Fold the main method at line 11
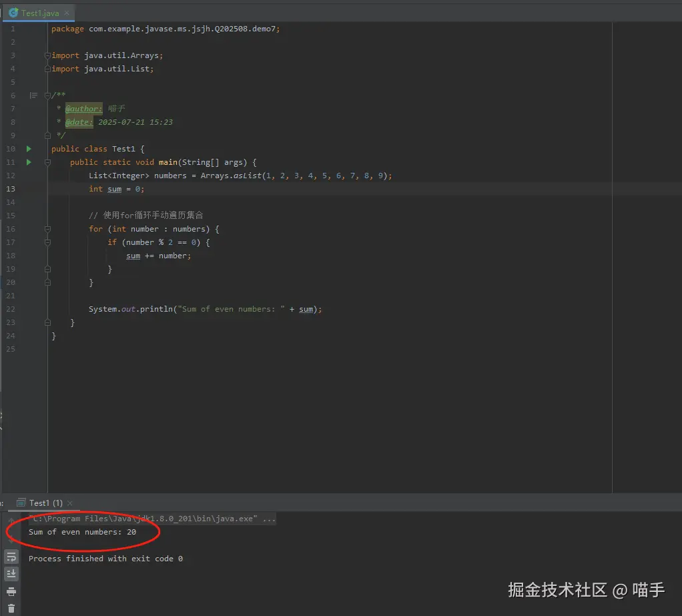682x616 pixels. [47, 162]
